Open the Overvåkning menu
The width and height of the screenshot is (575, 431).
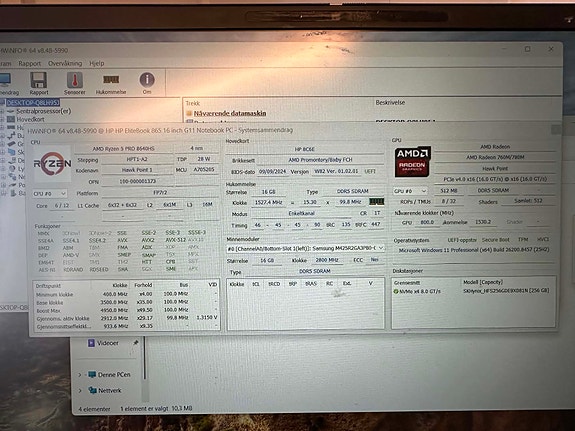(x=65, y=63)
